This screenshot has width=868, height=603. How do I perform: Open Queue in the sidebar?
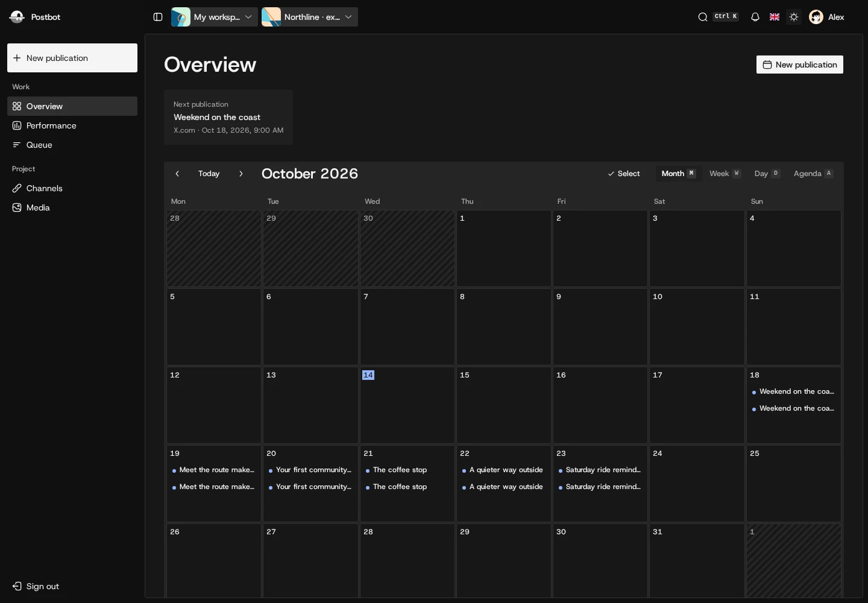(x=72, y=145)
